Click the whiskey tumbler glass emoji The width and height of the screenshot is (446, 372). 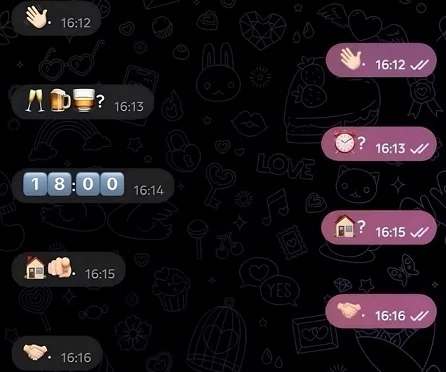pos(84,100)
